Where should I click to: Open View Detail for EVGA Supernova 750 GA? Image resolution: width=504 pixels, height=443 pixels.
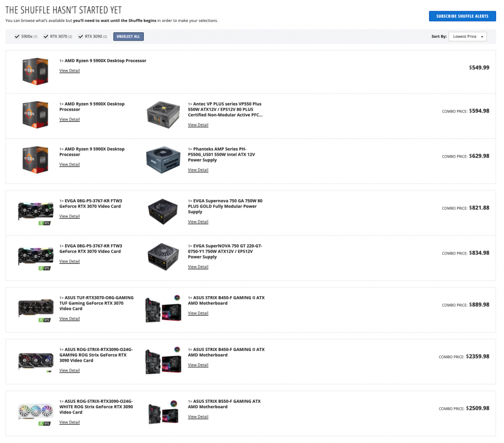pos(198,221)
